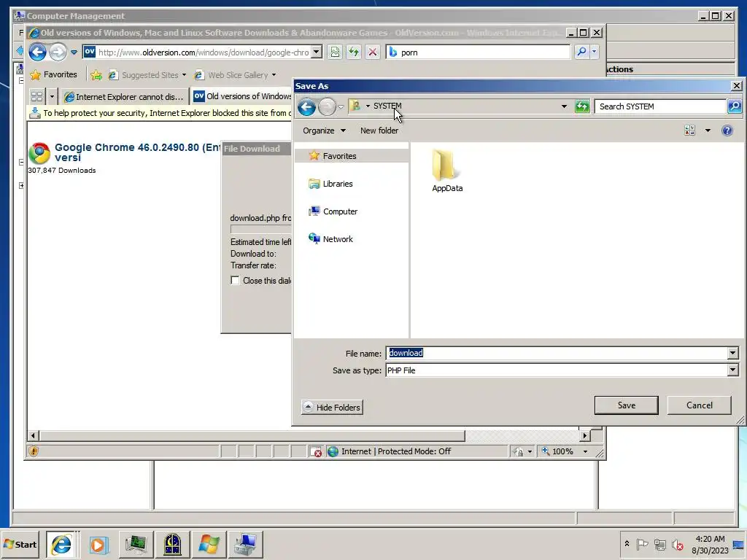This screenshot has width=747, height=560.
Task: Click the New folder button
Action: click(379, 131)
